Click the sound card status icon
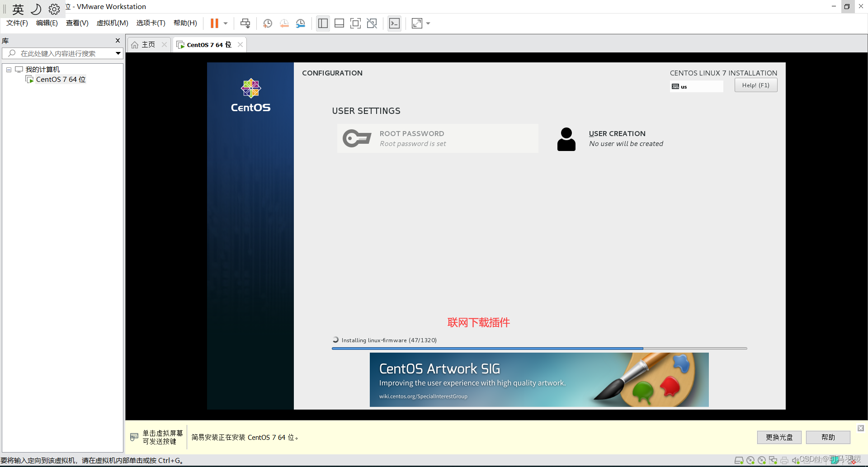The width and height of the screenshot is (868, 467). [x=795, y=460]
